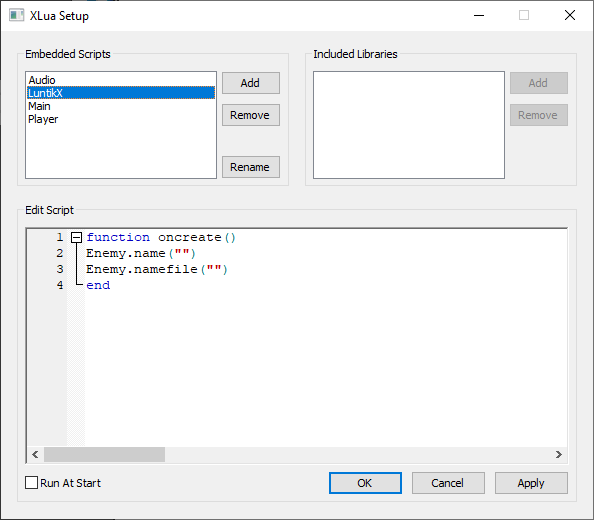This screenshot has height=520, width=594.
Task: Click the XLua Setup window icon
Action: (16, 16)
